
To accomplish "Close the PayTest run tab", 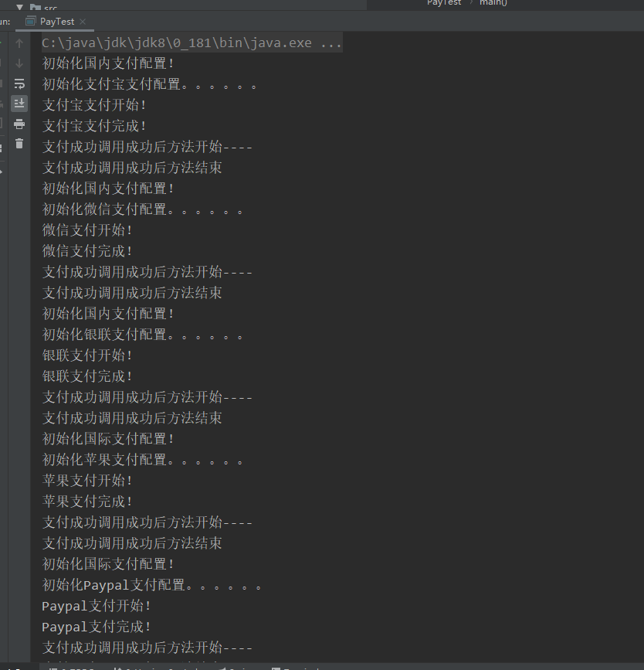I will pyautogui.click(x=83, y=22).
